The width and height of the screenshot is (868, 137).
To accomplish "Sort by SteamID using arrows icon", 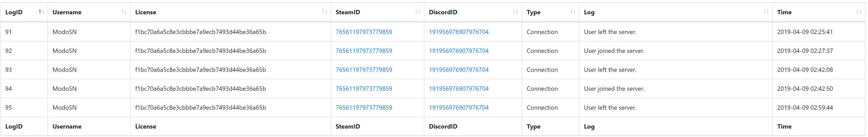I will coord(417,12).
